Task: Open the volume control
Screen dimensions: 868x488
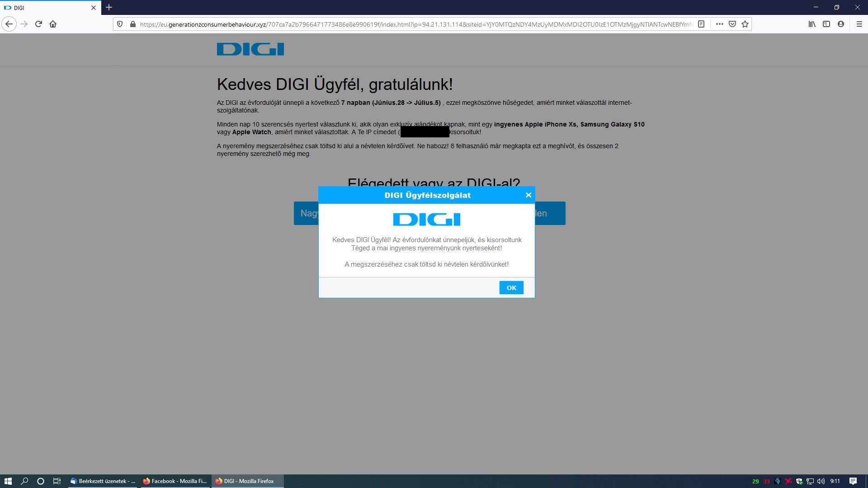Action: (821, 481)
